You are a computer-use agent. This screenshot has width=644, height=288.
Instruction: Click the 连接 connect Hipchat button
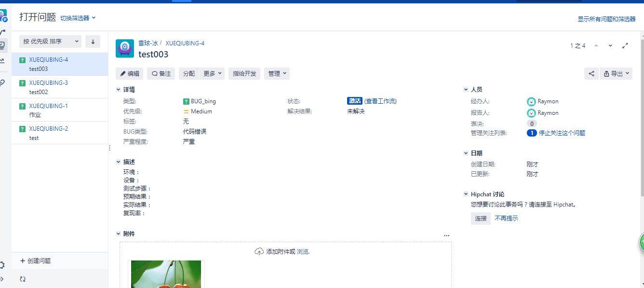[481, 219]
